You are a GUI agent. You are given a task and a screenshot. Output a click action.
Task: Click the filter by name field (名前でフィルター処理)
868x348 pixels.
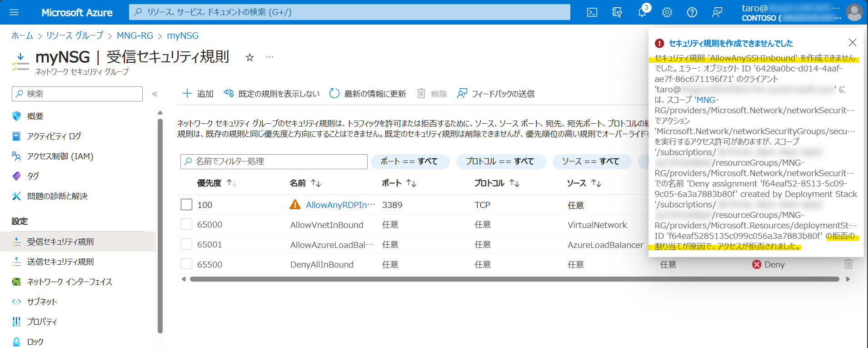(274, 161)
